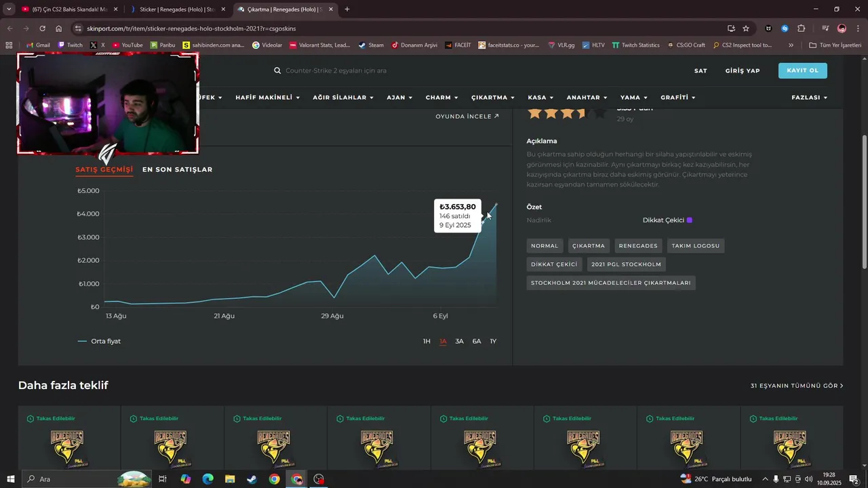The width and height of the screenshot is (868, 488).
Task: Bookmark this page with the star icon
Action: pos(746,28)
